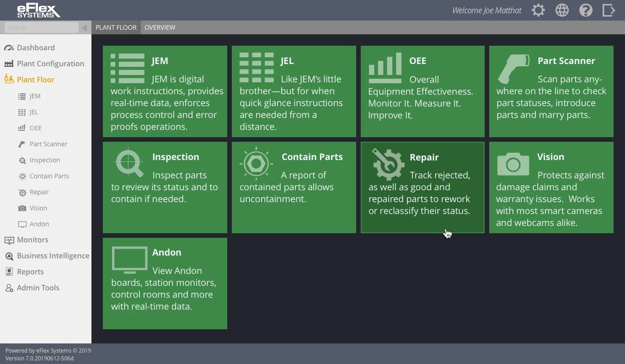Open OEE via its bar chart icon
Viewport: 625px width, 364px height.
click(x=21, y=128)
